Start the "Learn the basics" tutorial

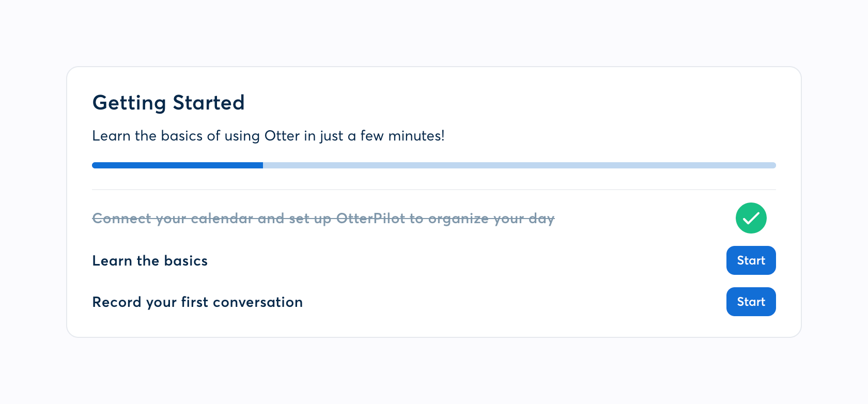[x=751, y=260]
